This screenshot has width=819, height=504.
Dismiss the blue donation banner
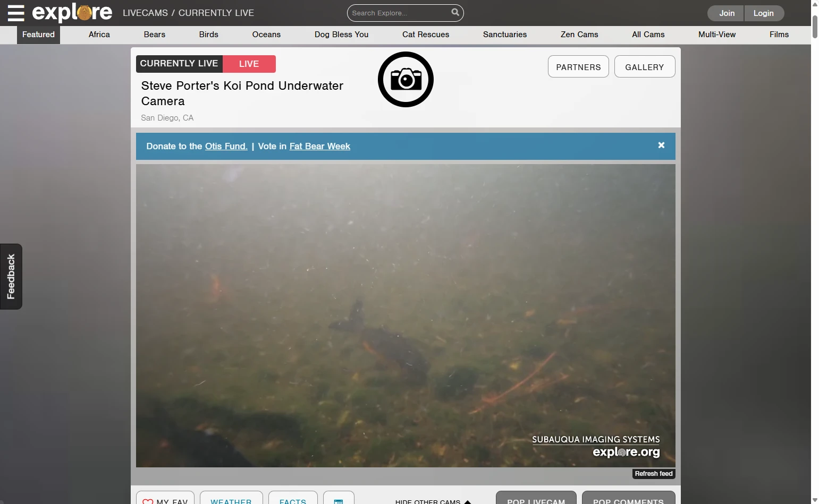point(661,146)
